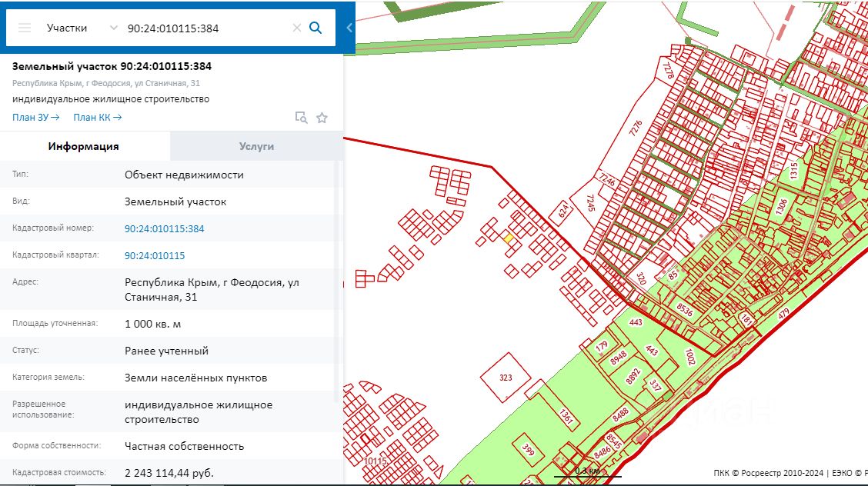
Task: Collapse the side panel with left chevron
Action: click(349, 28)
